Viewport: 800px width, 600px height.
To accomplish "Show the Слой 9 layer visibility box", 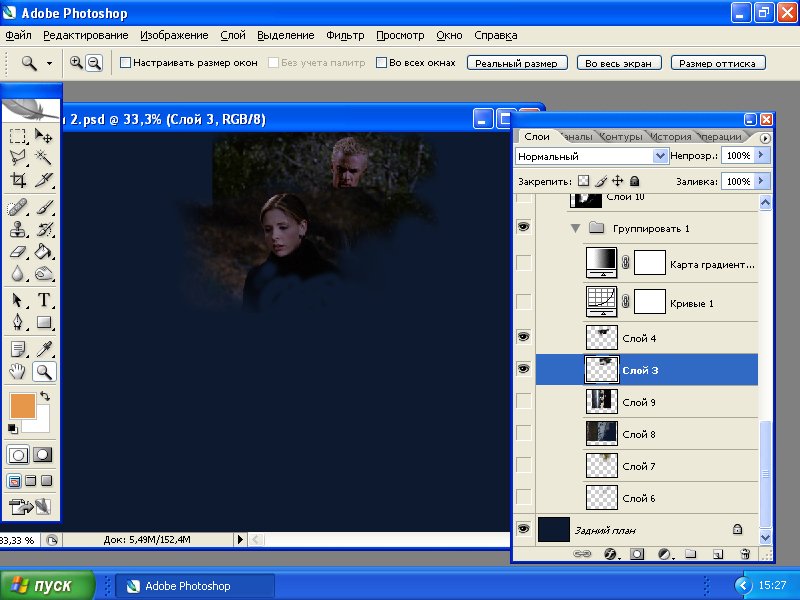I will coord(523,401).
